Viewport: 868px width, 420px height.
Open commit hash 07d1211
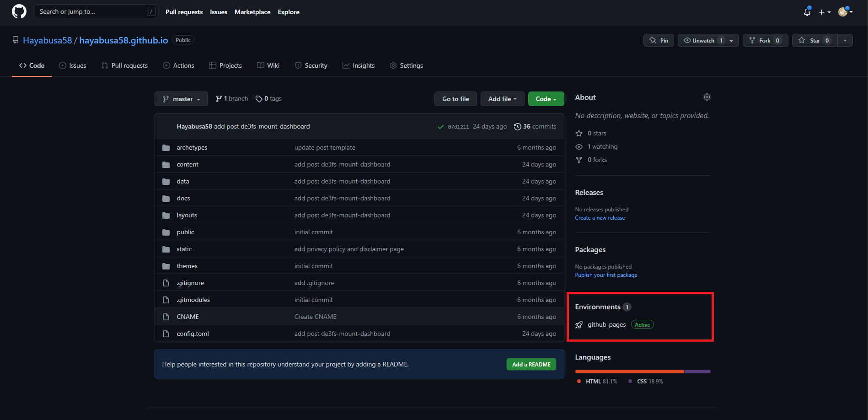(x=458, y=127)
